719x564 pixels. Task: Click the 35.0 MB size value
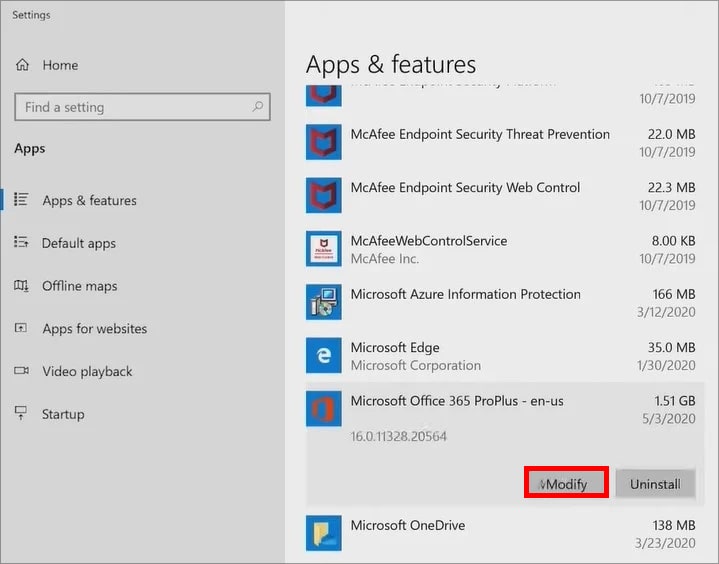pos(671,348)
